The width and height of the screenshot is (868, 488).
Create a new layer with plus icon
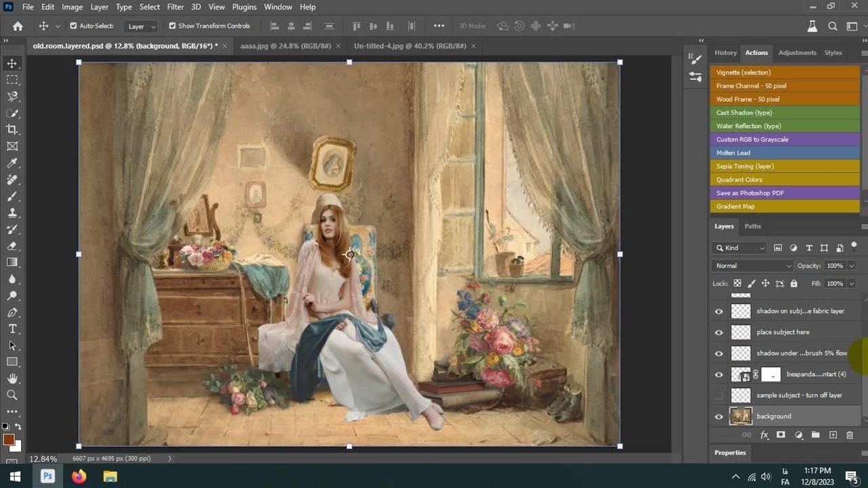tap(833, 435)
